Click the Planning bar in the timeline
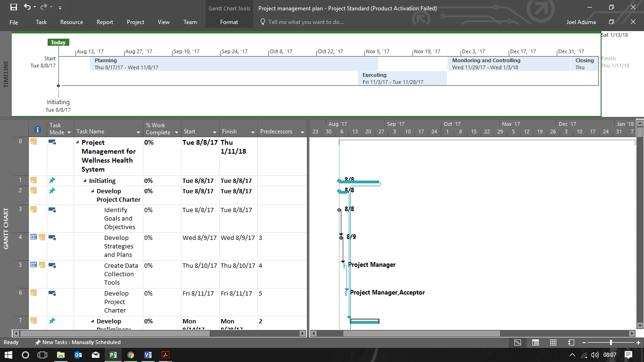 point(233,64)
